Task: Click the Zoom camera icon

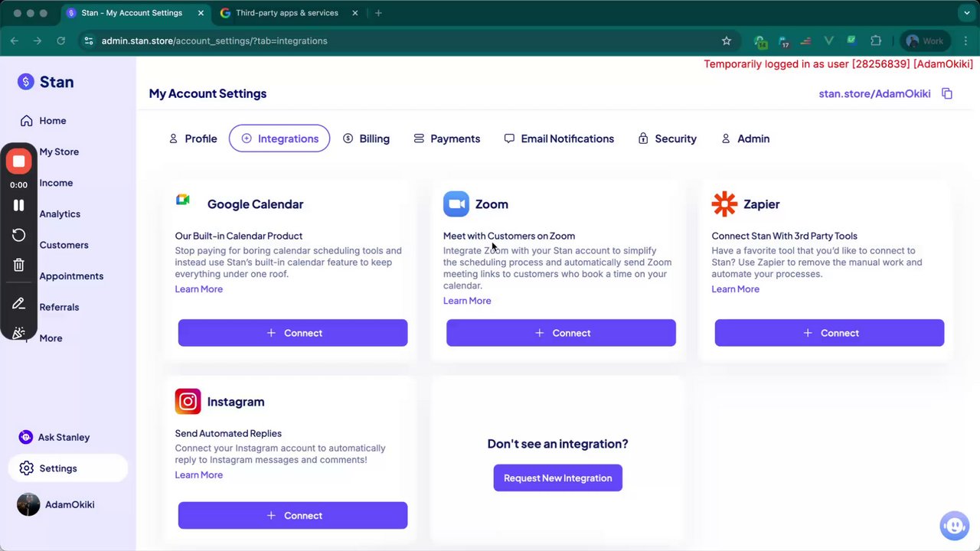Action: tap(456, 204)
